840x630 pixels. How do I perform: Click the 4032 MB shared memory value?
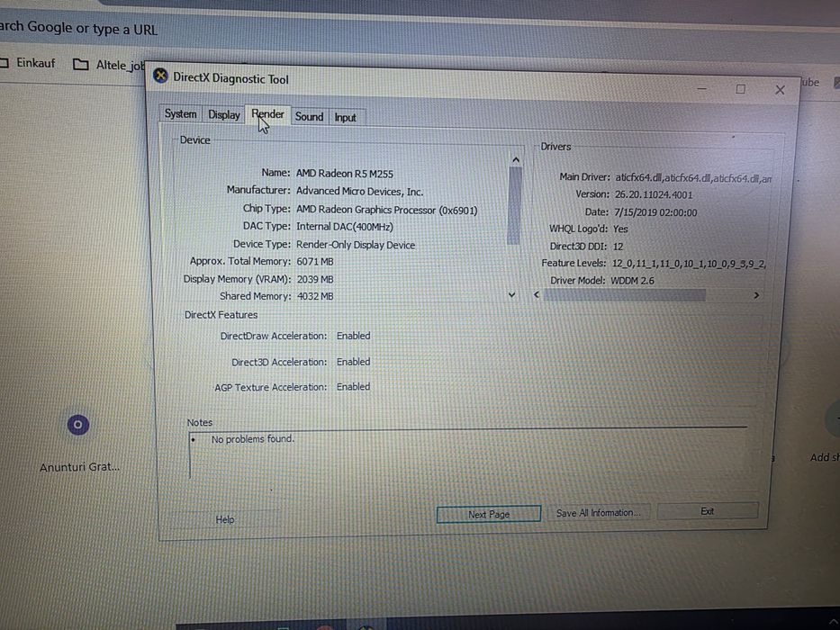coord(315,296)
